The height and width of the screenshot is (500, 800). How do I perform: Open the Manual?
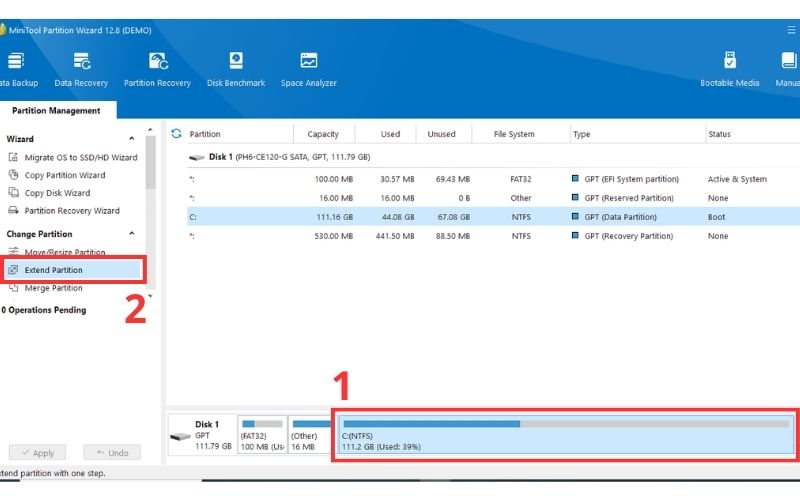tap(788, 69)
